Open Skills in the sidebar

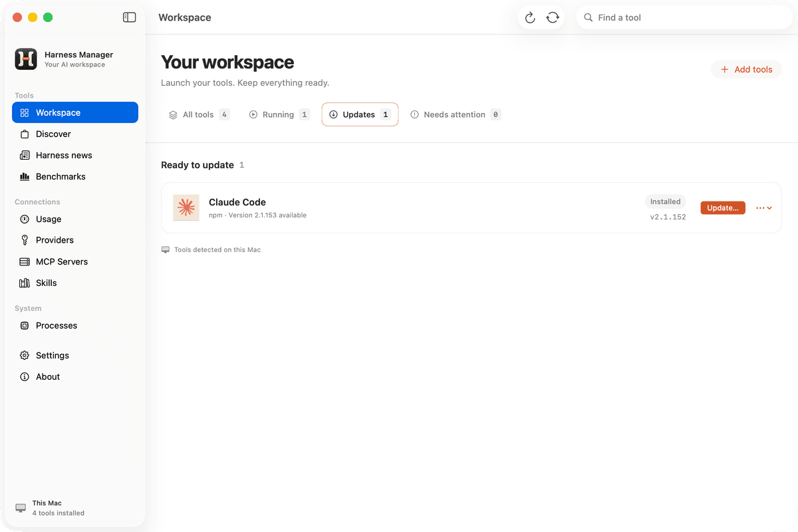coord(75,283)
